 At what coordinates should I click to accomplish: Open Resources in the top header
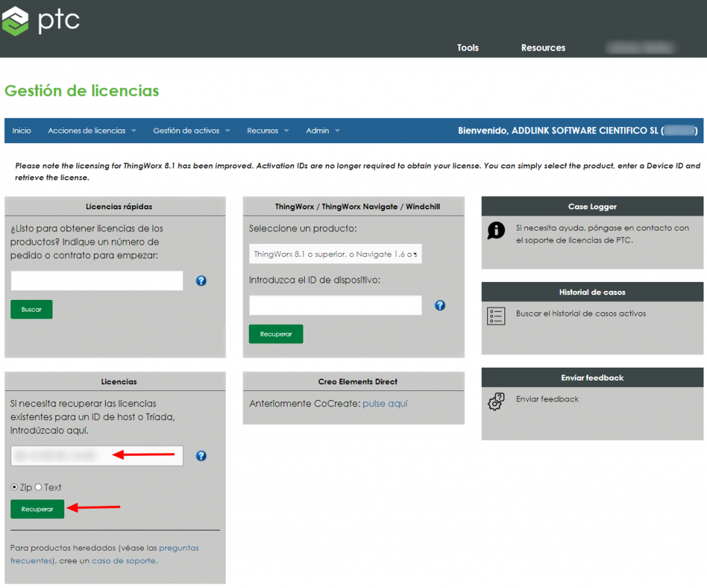(x=543, y=48)
